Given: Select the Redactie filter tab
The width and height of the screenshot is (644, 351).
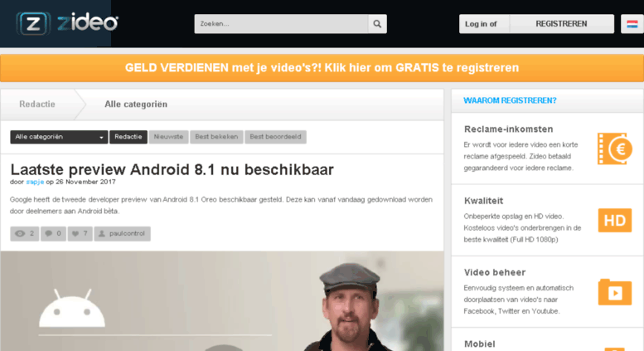Looking at the screenshot, I should (128, 137).
